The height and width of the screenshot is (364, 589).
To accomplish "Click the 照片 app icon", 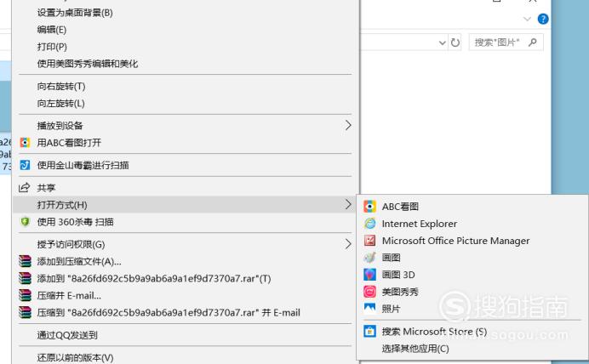I will 369,309.
